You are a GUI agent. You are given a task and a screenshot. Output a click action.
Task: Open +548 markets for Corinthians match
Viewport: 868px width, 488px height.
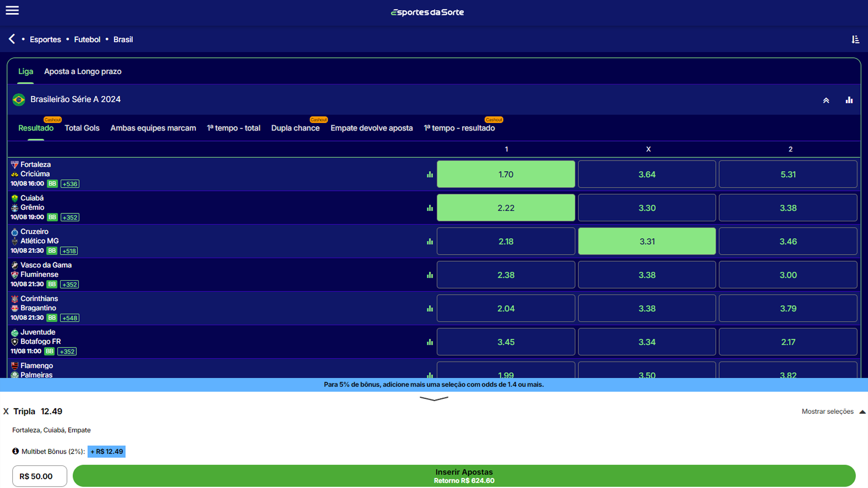(x=70, y=318)
